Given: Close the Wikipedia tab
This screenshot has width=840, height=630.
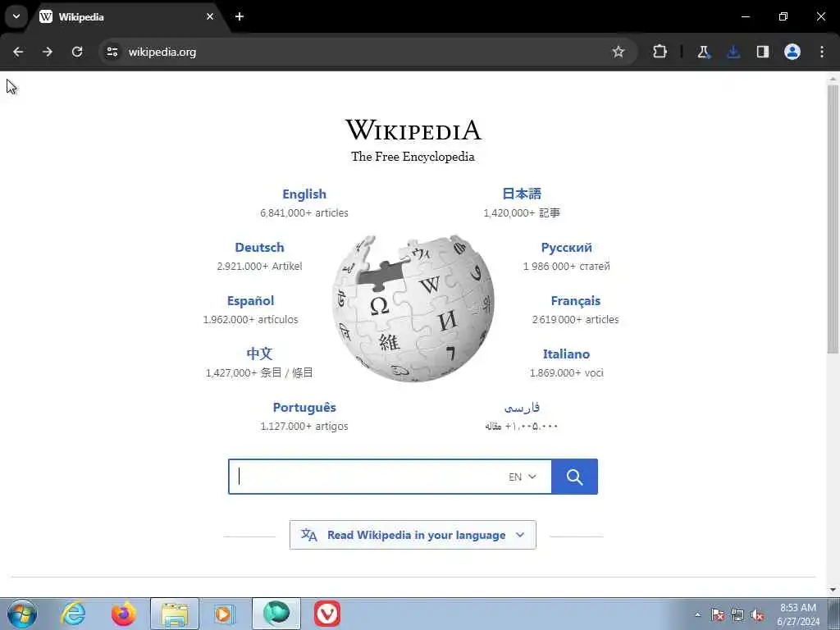Looking at the screenshot, I should point(210,16).
